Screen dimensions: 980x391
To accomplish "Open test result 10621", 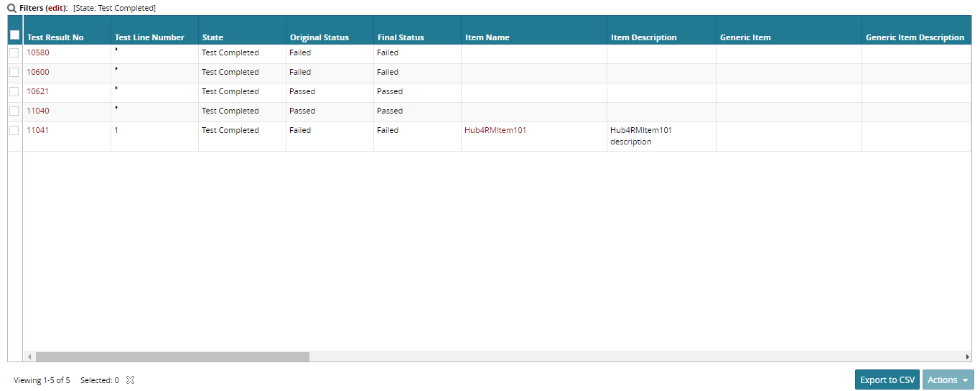I will (x=38, y=91).
